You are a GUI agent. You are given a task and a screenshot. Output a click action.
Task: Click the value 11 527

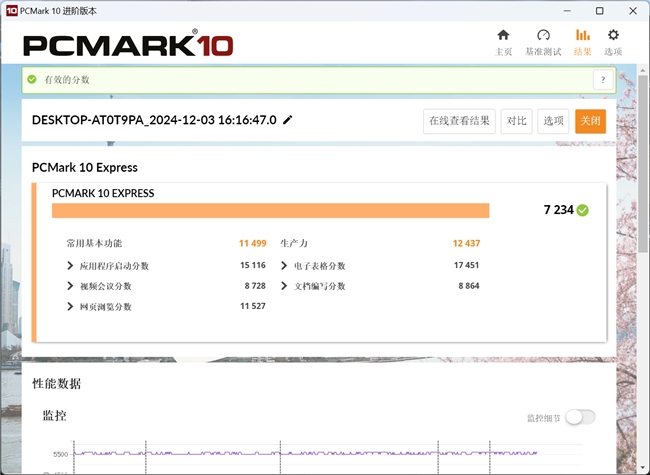point(253,306)
